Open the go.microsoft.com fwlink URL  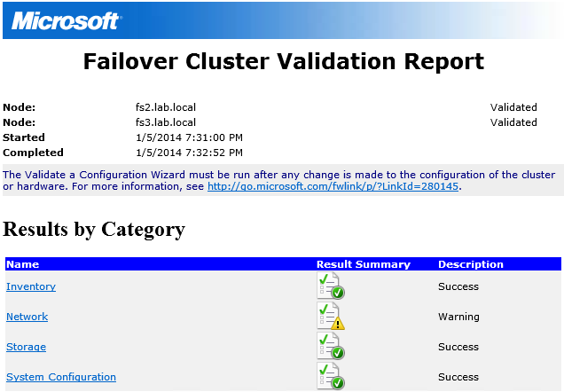(x=333, y=187)
